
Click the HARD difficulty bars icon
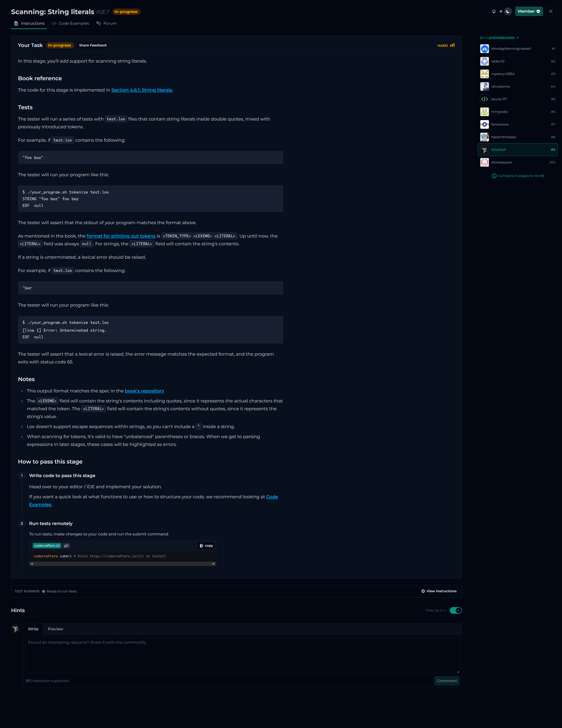tap(452, 45)
